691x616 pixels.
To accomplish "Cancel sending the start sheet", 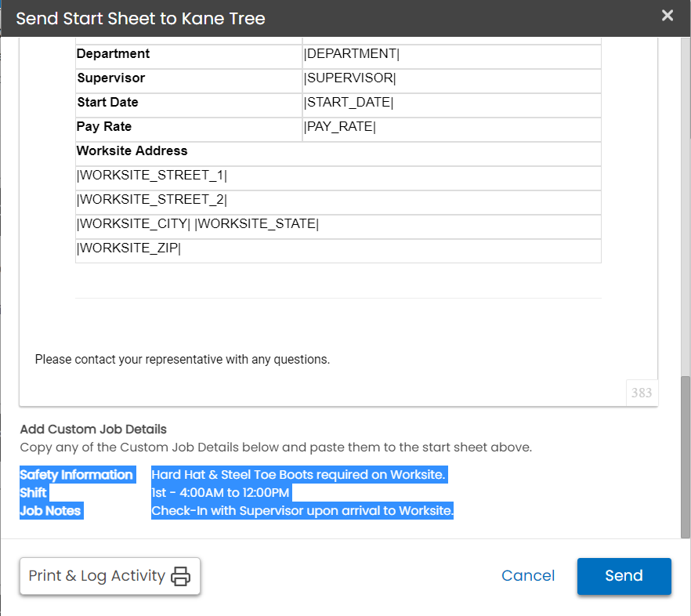I will (528, 576).
